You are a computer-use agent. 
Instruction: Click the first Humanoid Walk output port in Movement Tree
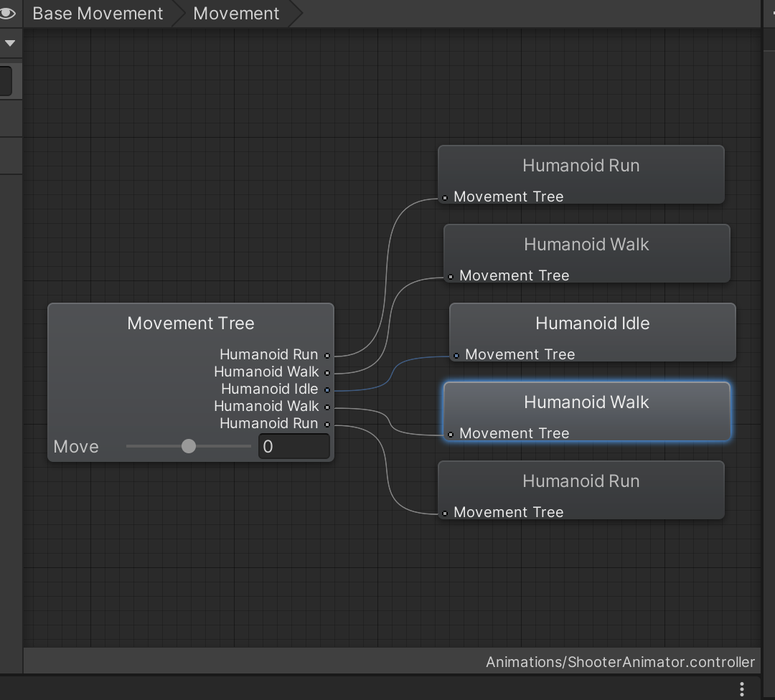click(327, 372)
